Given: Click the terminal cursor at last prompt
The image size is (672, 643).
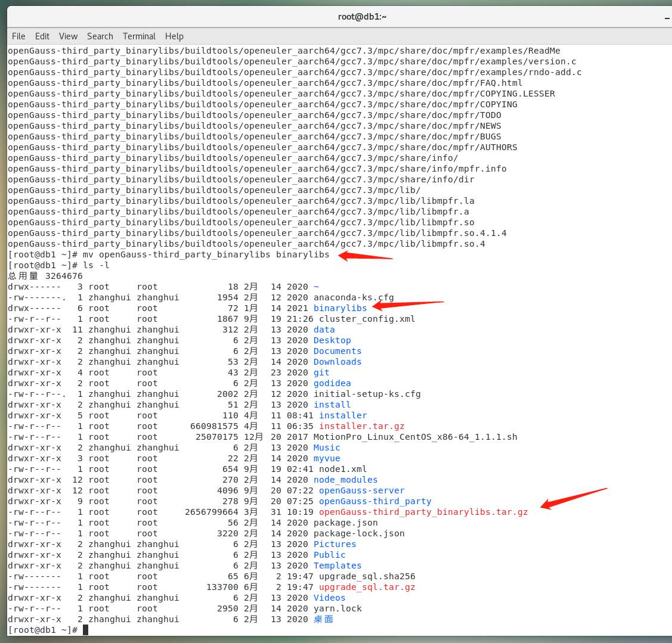Looking at the screenshot, I should click(85, 630).
